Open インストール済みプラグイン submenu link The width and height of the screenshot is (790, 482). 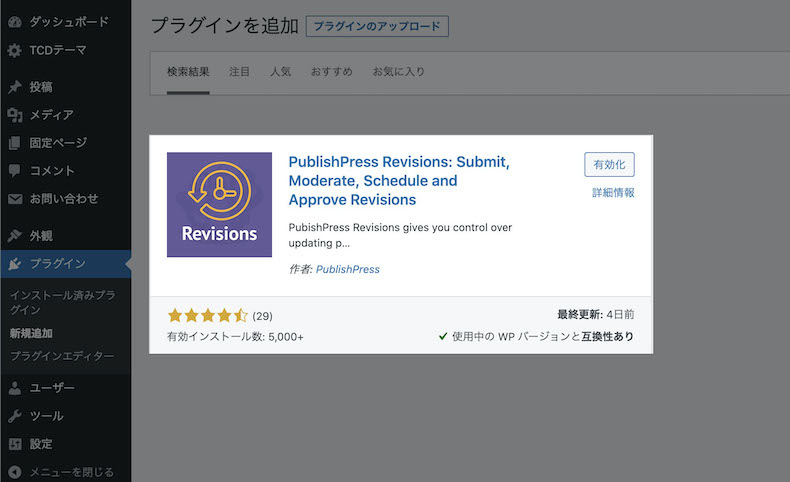62,302
